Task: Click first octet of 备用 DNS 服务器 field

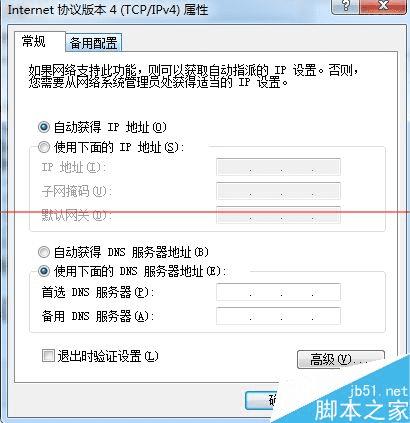Action: [x=233, y=316]
